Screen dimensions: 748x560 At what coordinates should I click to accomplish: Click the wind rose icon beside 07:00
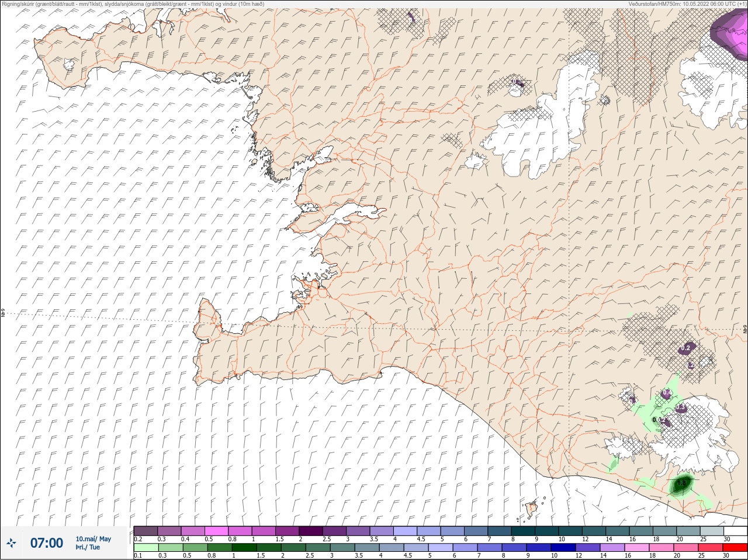[x=11, y=543]
